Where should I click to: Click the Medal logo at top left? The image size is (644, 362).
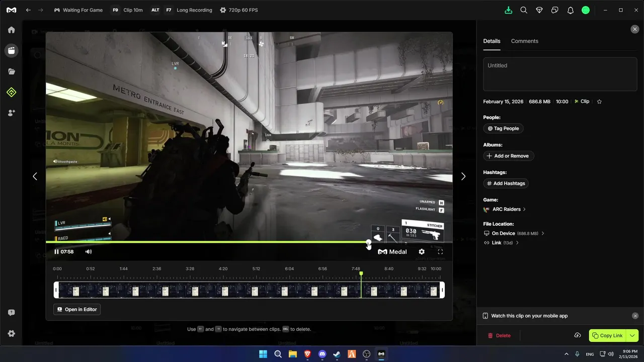click(11, 10)
